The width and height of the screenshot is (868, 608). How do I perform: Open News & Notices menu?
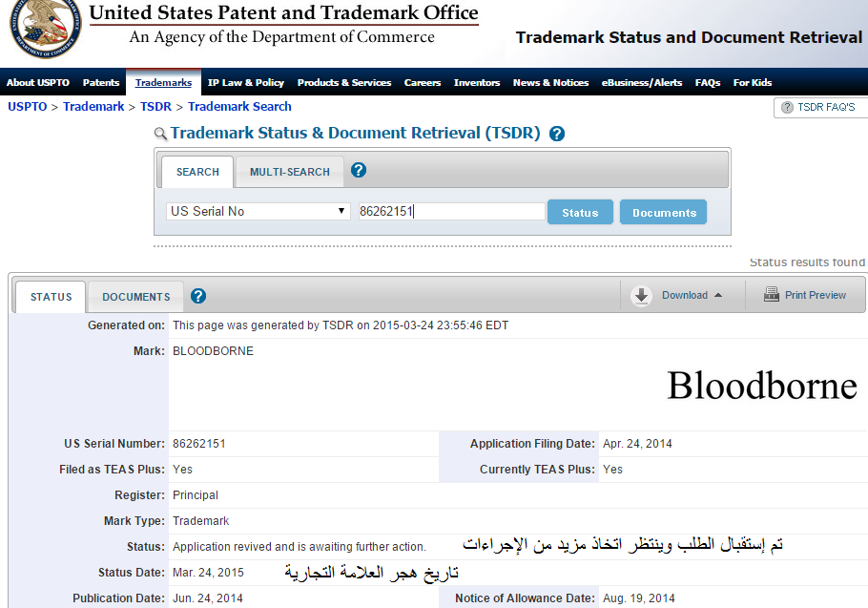[x=550, y=82]
